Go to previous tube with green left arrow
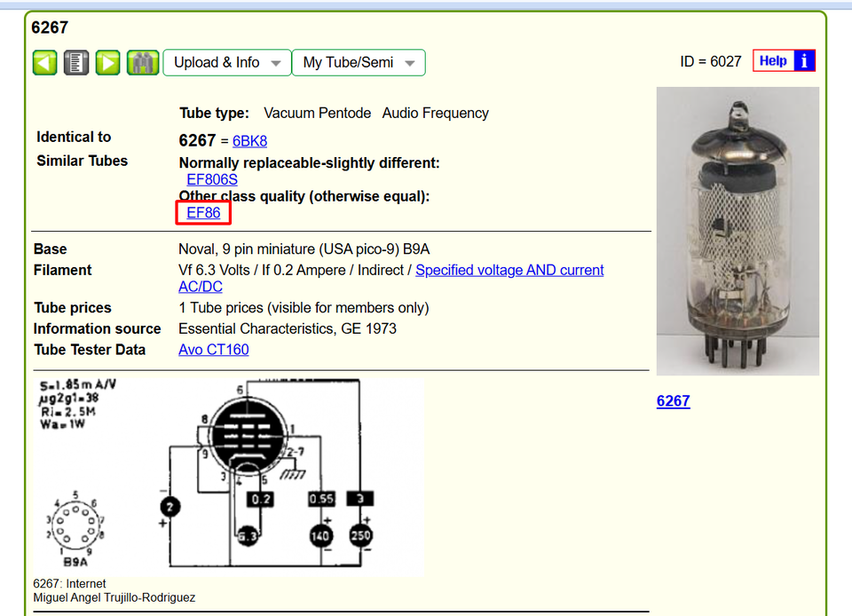Viewport: 852px width, 616px height. click(x=44, y=62)
